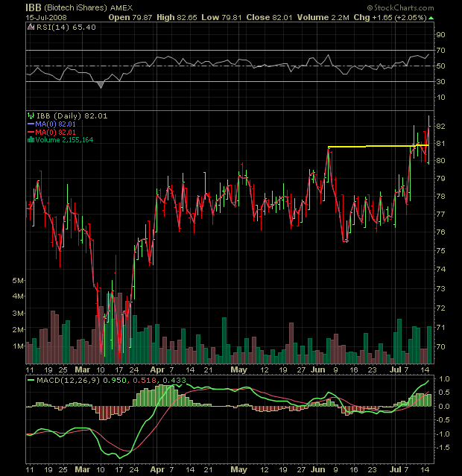Screen dimensions: 462x476
Task: Click the 72 price axis label
Action: (x=440, y=308)
